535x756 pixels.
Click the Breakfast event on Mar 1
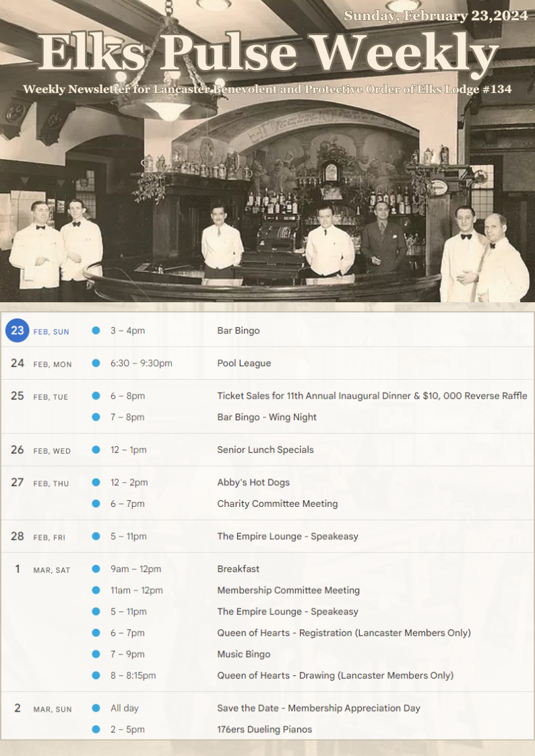(239, 569)
